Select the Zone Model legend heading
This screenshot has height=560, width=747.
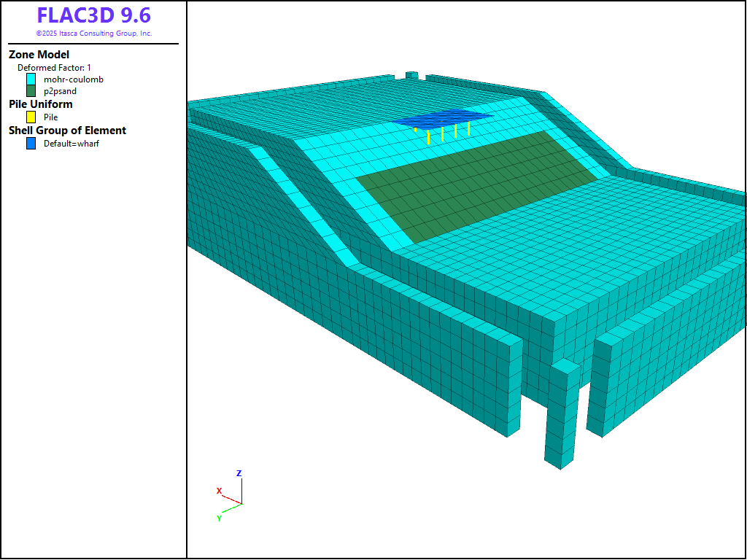click(39, 55)
